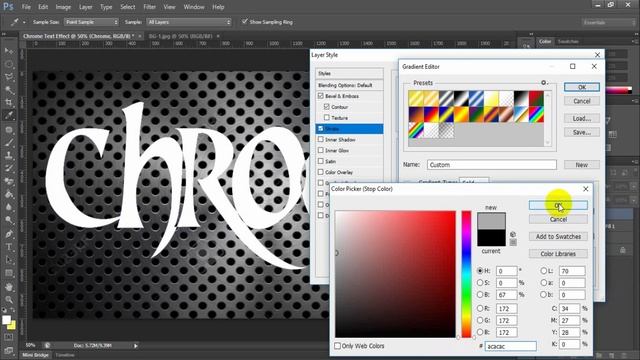Select the S: saturation radio button
Image resolution: width=640 pixels, height=360 pixels.
point(480,282)
